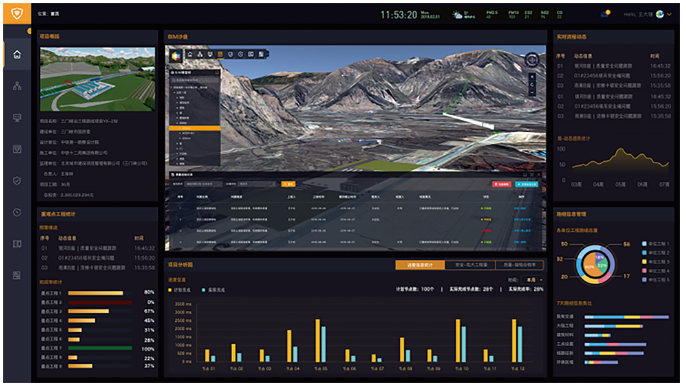Click the PM2.5 air quality reading
The width and height of the screenshot is (686, 385).
pos(492,15)
